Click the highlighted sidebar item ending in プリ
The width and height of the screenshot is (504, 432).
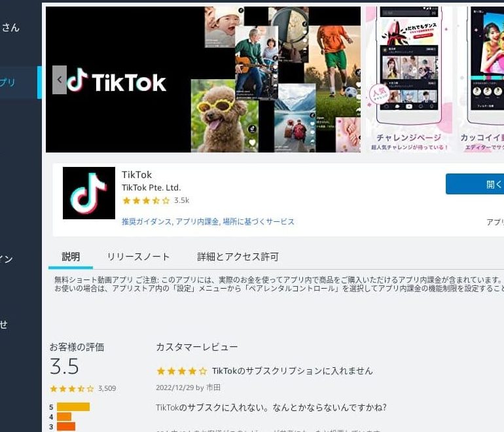click(x=20, y=82)
